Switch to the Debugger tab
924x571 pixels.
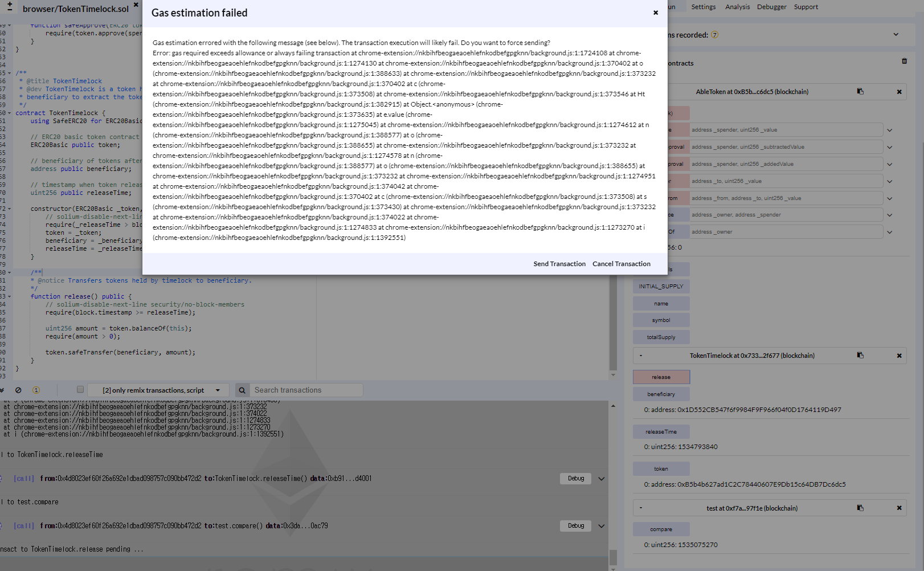(771, 6)
